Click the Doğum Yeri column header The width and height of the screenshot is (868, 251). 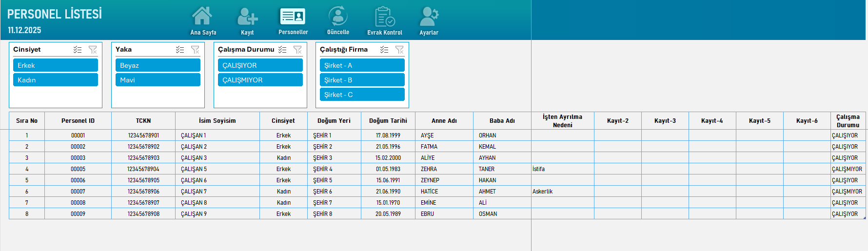pyautogui.click(x=334, y=121)
